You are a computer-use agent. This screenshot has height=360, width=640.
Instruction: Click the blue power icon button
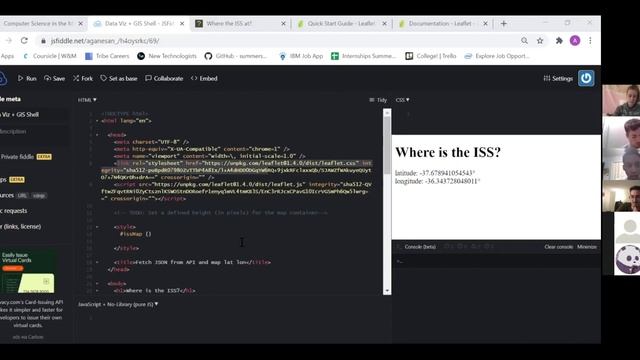click(586, 78)
